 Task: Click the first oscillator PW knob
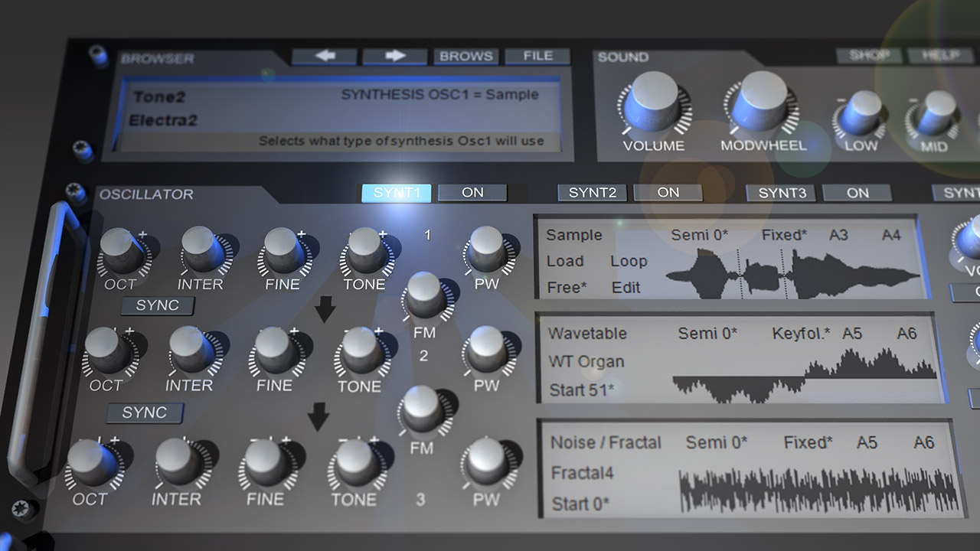(x=486, y=249)
